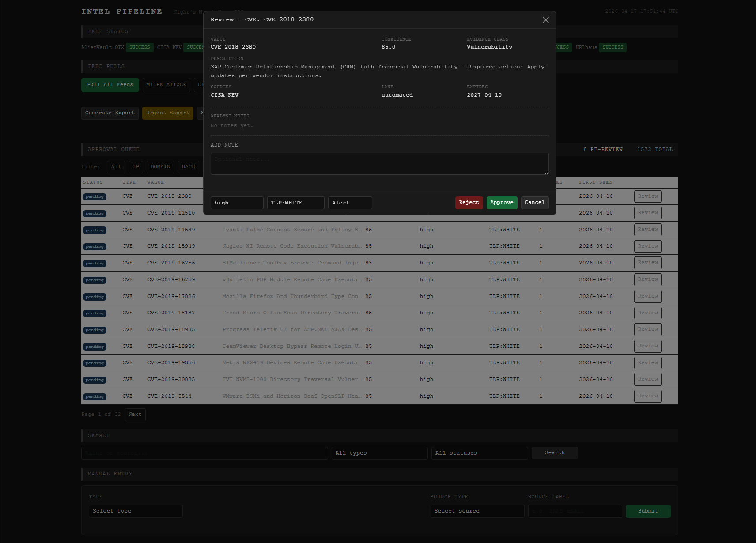Viewport: 756px width, 543px height.
Task: Click the FIRST SEEN column header
Action: tap(596, 182)
